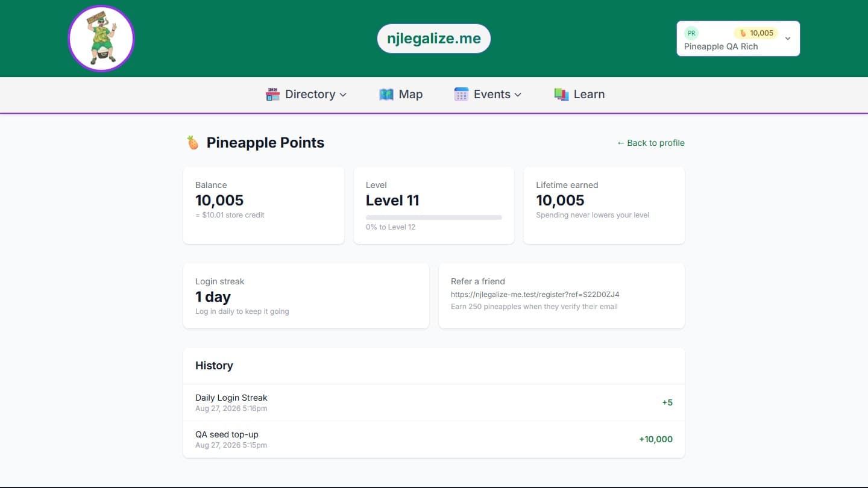This screenshot has height=488, width=868.
Task: Click the +5 points amount
Action: point(667,402)
